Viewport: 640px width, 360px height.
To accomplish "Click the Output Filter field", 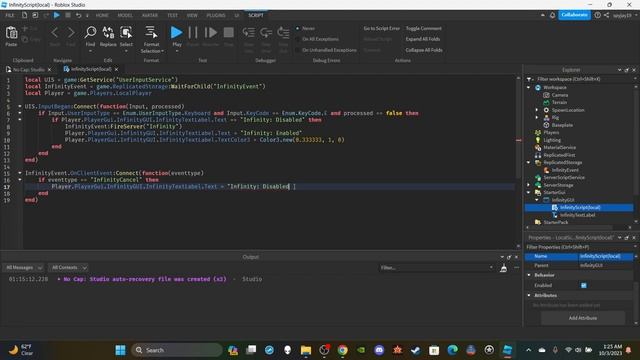I will point(436,268).
